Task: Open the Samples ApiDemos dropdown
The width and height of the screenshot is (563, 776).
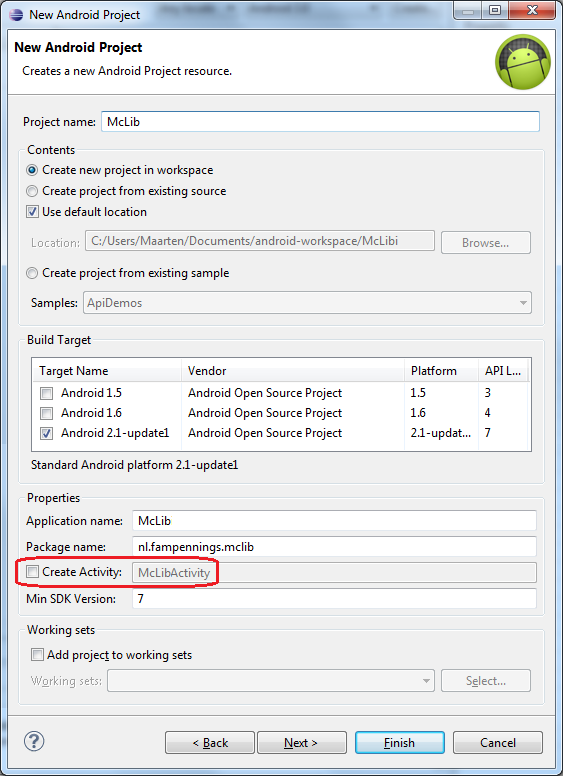Action: (307, 302)
